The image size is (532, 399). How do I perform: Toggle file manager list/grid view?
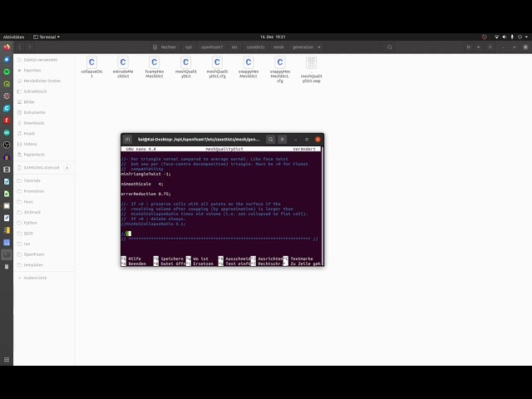469,47
